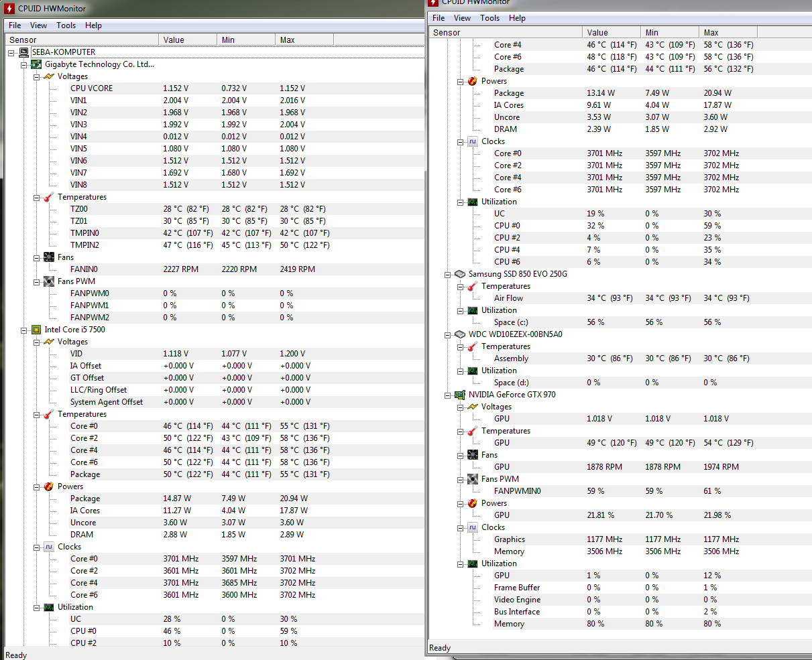Open the Help menu in the right window

(x=517, y=18)
